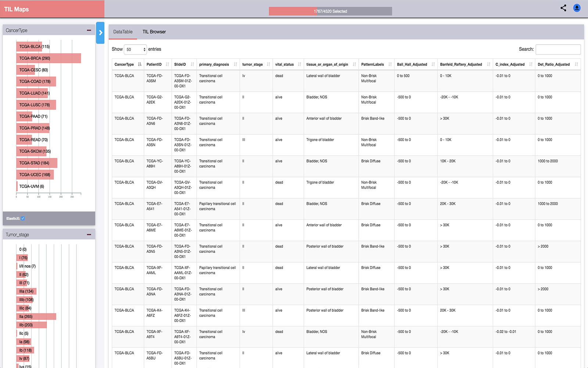The height and width of the screenshot is (368, 588).
Task: Sort table by PatientID column icon
Action: pos(168,64)
